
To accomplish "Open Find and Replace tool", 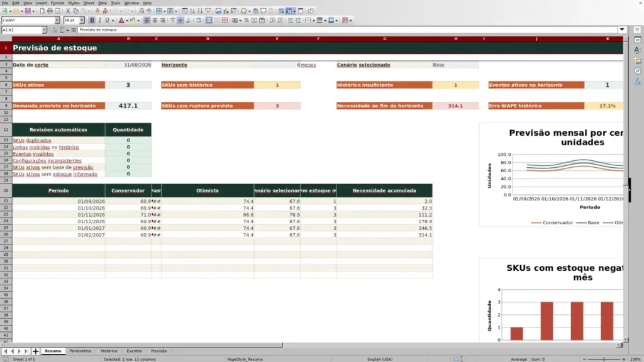I will (142, 11).
